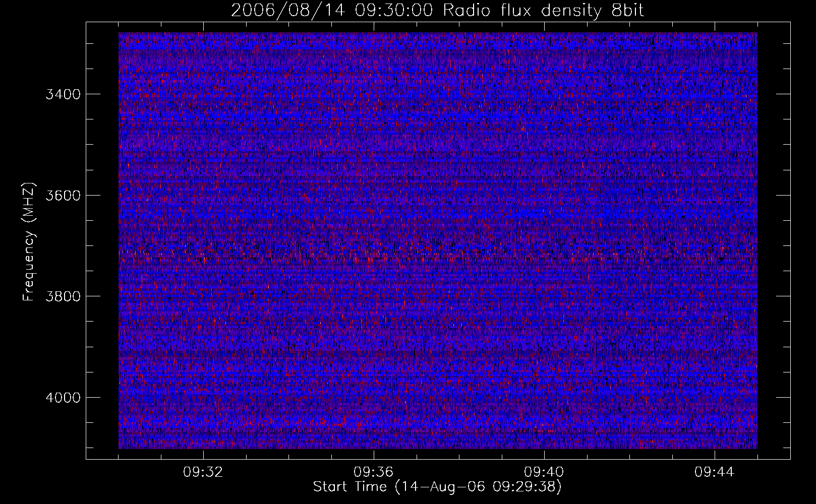816x504 pixels.
Task: Click the 09:44 time tick label
Action: (715, 472)
